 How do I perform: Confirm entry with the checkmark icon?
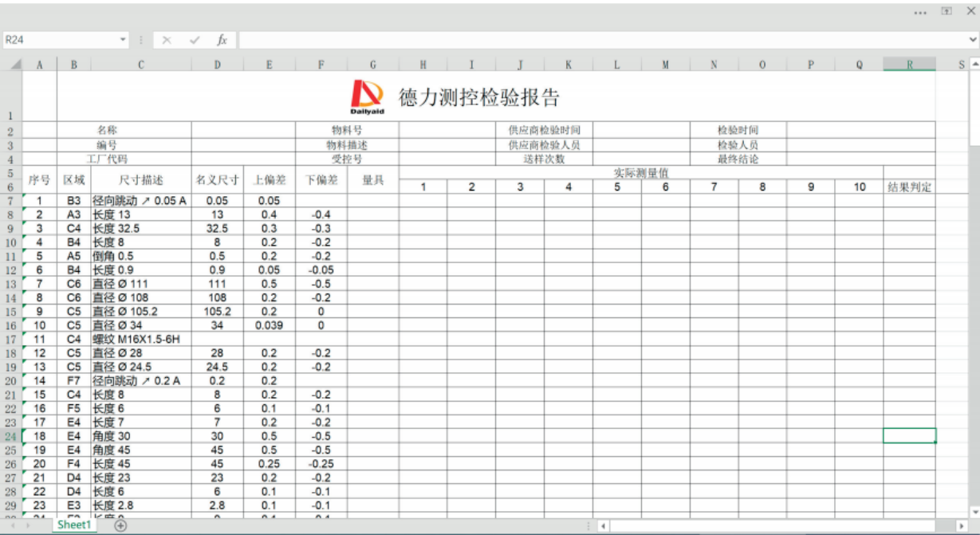coord(194,38)
